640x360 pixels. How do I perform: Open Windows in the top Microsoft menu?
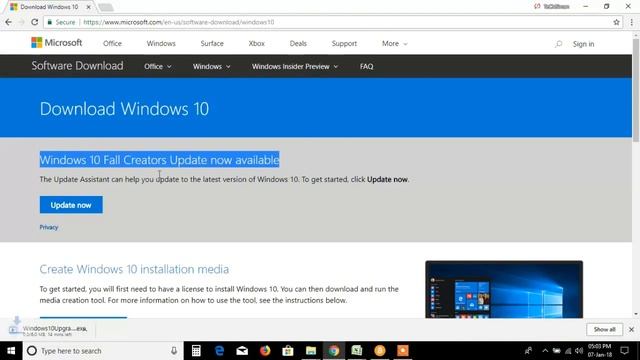coord(161,43)
